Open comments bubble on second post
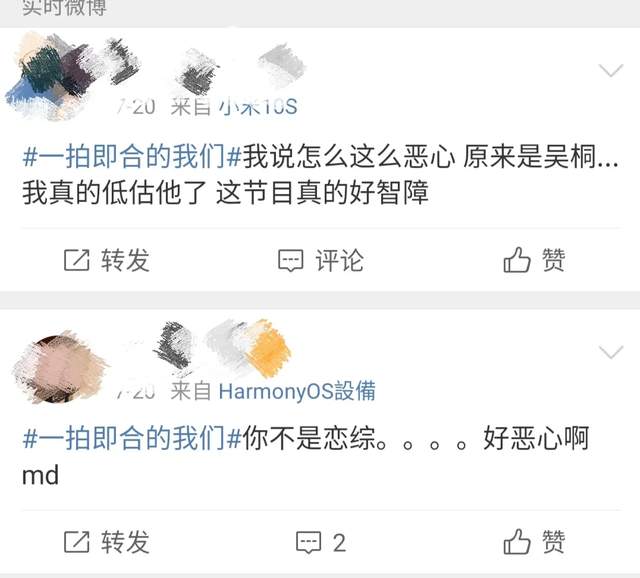 (309, 542)
